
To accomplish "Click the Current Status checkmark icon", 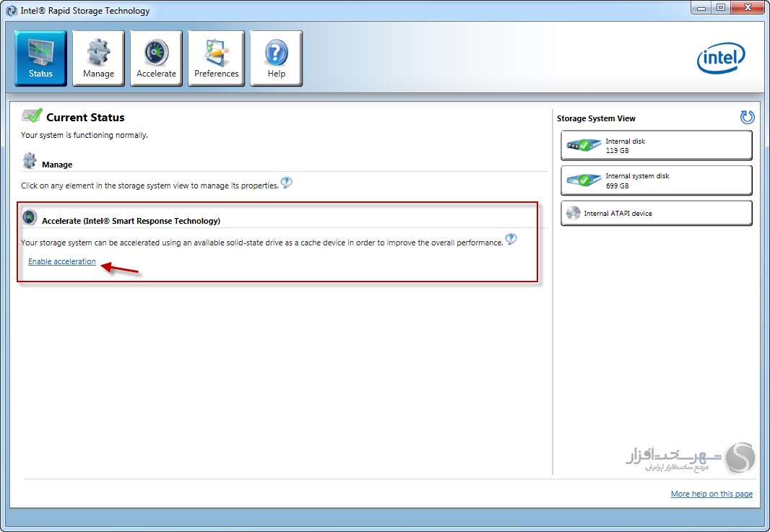I will tap(32, 115).
